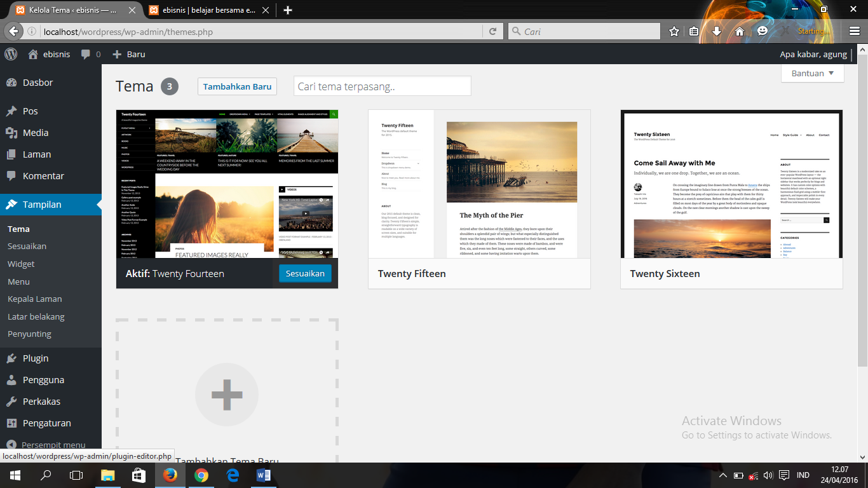868x488 pixels.
Task: Open comments bubble in admin bar
Action: pyautogui.click(x=86, y=55)
